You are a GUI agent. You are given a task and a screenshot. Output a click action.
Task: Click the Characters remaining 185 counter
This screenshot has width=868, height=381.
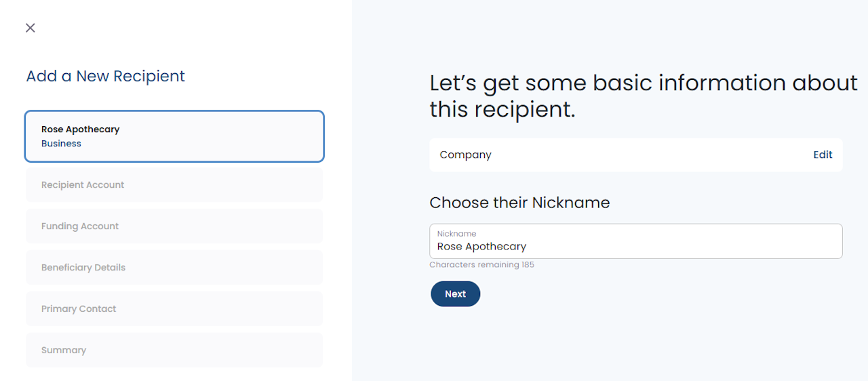click(481, 265)
